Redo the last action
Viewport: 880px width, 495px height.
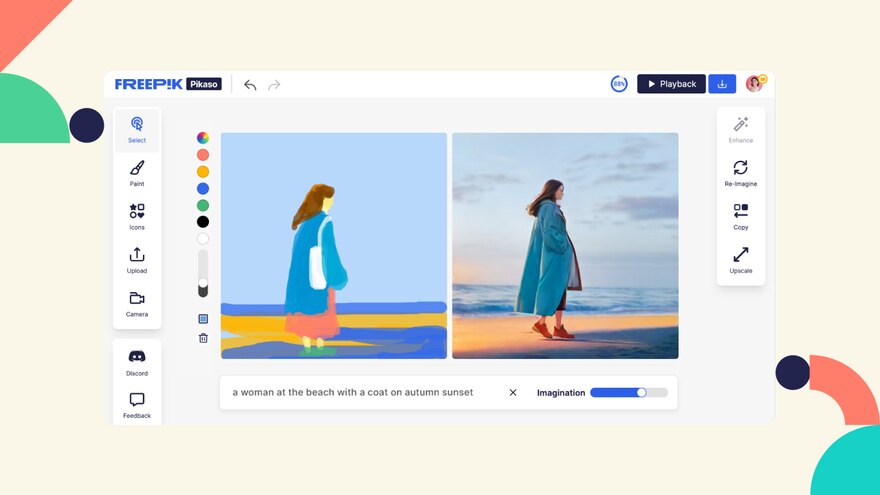(x=274, y=85)
